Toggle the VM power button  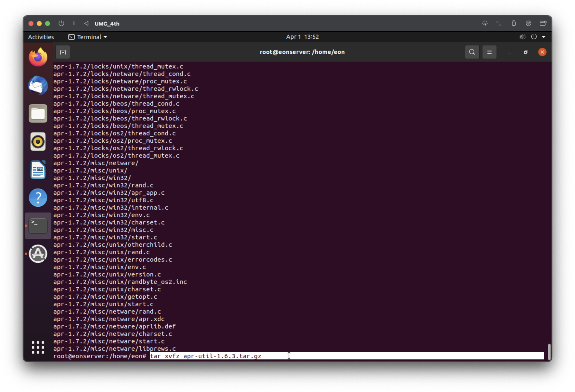(x=61, y=24)
